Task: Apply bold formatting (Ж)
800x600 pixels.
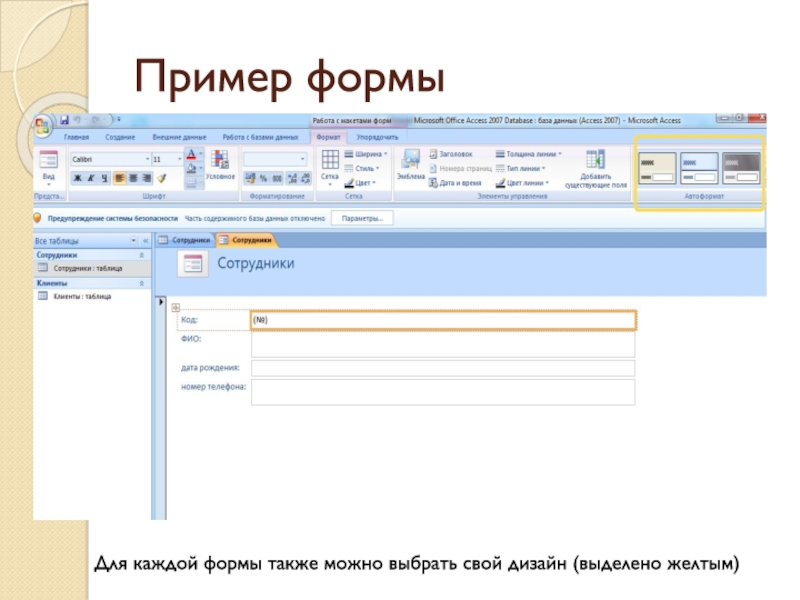Action: 76,177
